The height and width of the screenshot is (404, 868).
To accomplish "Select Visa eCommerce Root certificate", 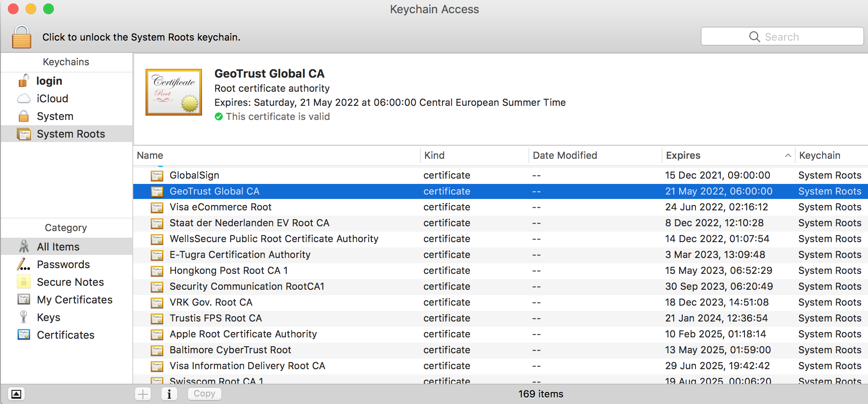I will pos(501,207).
